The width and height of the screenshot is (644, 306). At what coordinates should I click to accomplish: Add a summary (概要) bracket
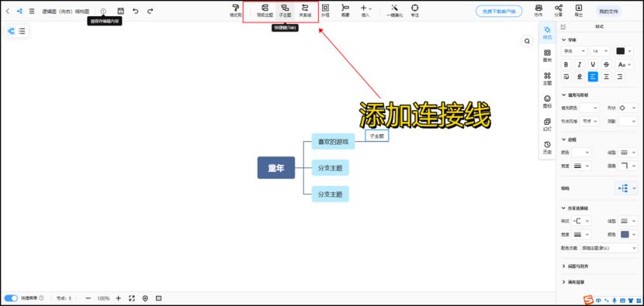point(345,11)
